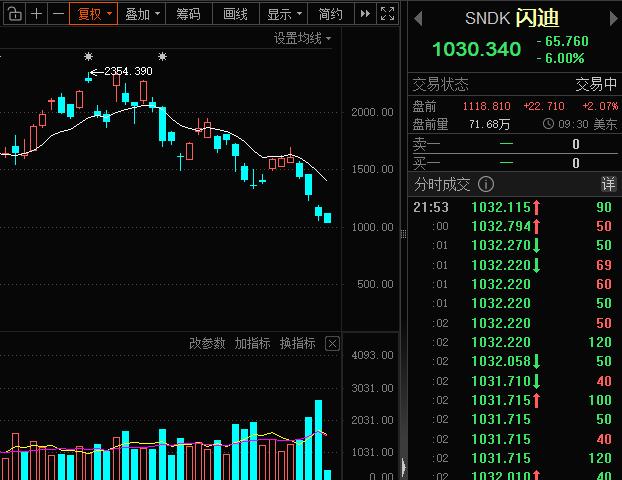The height and width of the screenshot is (480, 622).
Task: Zoom in chart with plus button
Action: click(x=36, y=14)
